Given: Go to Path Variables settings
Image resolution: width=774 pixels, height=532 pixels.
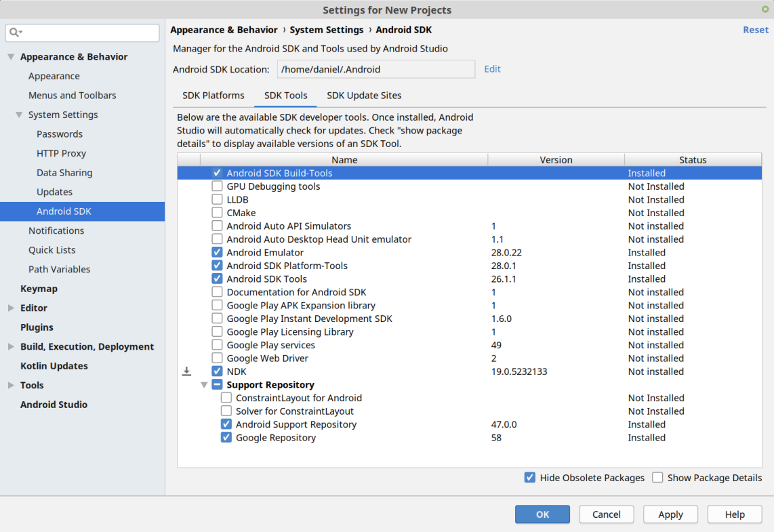Looking at the screenshot, I should (x=59, y=269).
